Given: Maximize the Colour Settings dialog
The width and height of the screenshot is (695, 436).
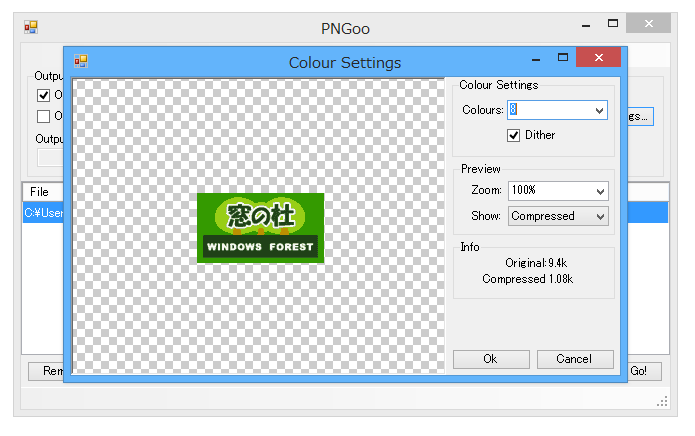Looking at the screenshot, I should [x=563, y=57].
